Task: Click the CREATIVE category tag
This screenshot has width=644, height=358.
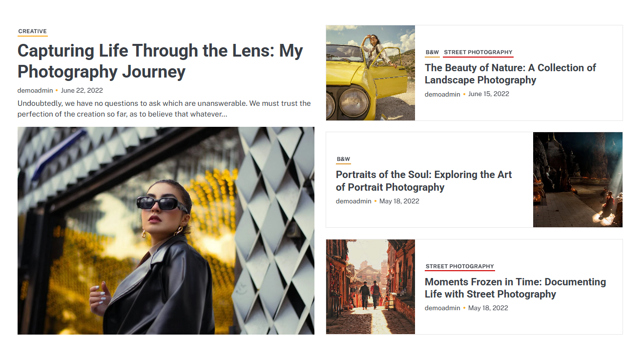Action: [32, 31]
